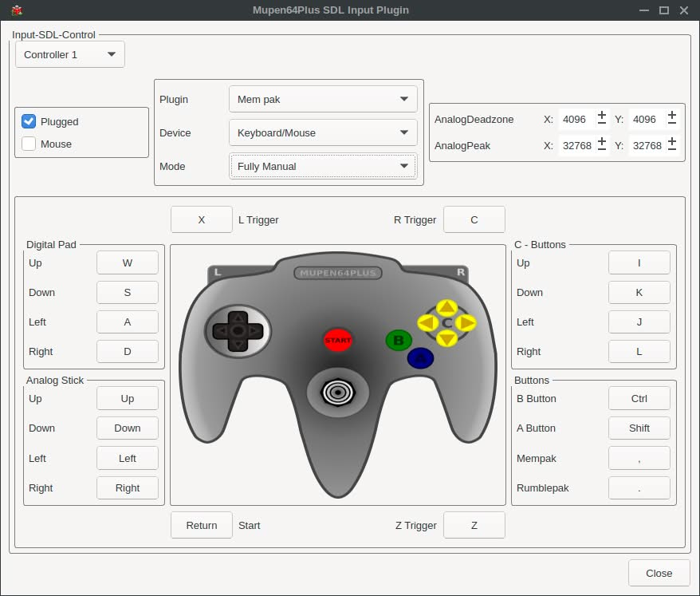
Task: Click the black D-pad on controller image
Action: pos(238,330)
